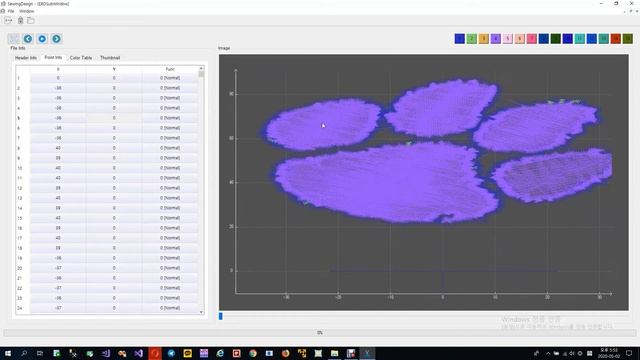Play the stitch simulation
The height and width of the screenshot is (360, 640).
coord(42,39)
